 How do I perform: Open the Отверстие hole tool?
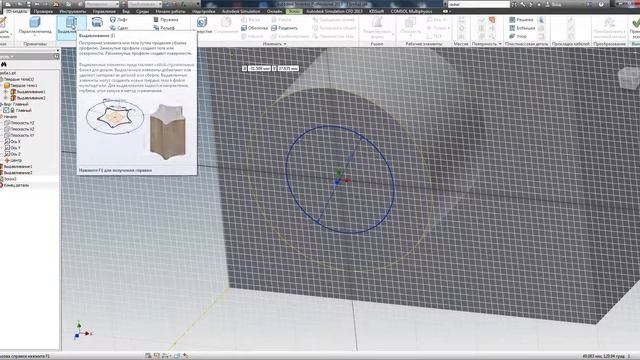(203, 25)
